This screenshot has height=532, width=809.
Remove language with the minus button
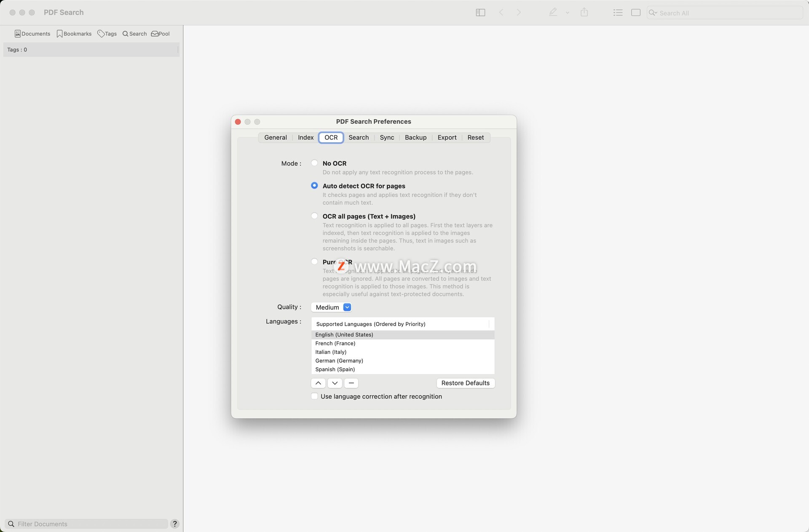click(x=351, y=383)
